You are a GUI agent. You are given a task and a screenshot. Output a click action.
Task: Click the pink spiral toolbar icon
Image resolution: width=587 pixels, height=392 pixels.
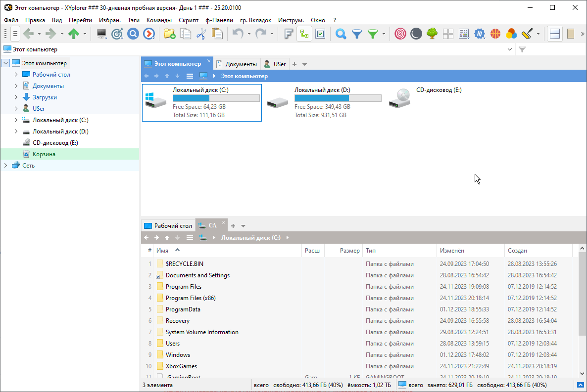[400, 34]
